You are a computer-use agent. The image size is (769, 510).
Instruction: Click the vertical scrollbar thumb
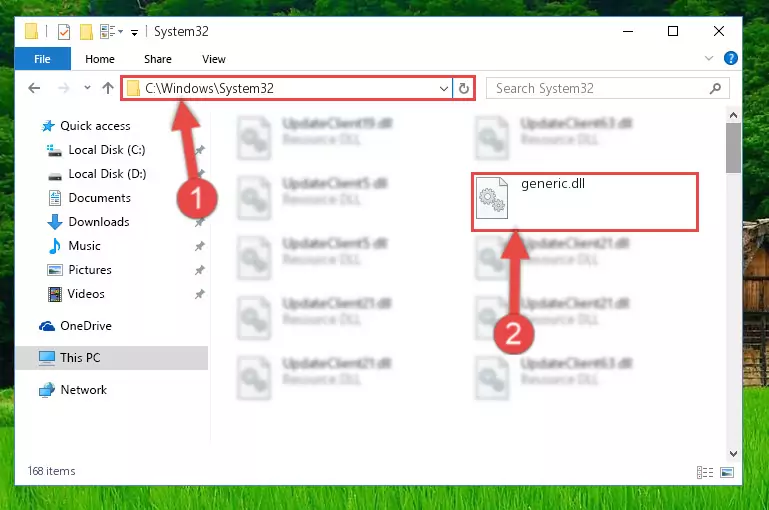[733, 148]
